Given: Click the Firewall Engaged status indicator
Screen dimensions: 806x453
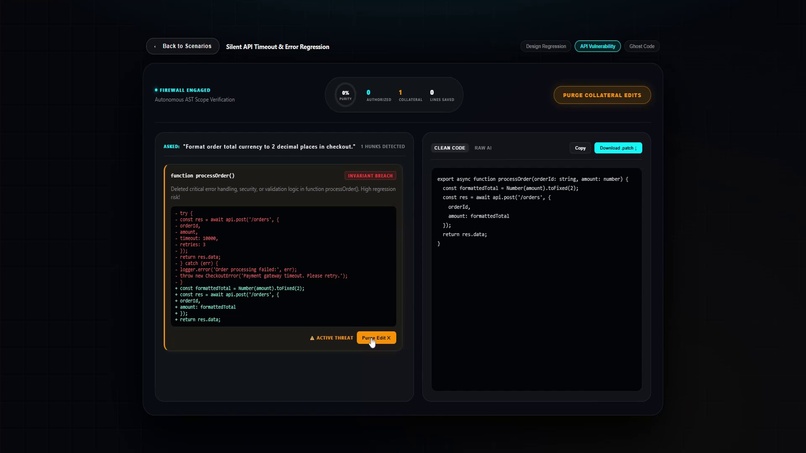Looking at the screenshot, I should [x=182, y=90].
